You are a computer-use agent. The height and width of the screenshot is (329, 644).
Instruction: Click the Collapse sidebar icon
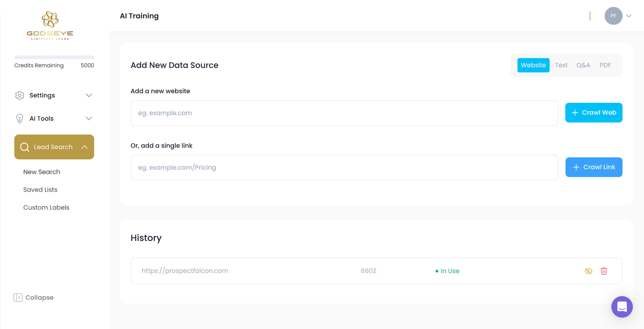point(18,297)
